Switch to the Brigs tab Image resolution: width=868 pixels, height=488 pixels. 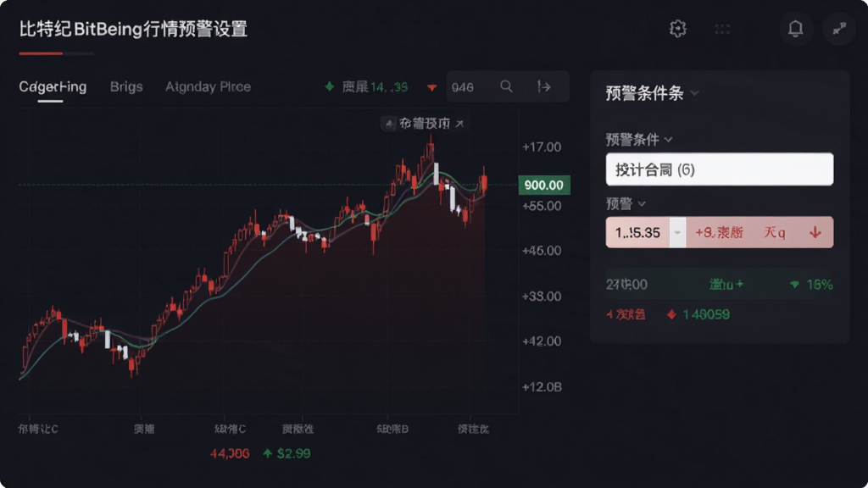tap(126, 87)
